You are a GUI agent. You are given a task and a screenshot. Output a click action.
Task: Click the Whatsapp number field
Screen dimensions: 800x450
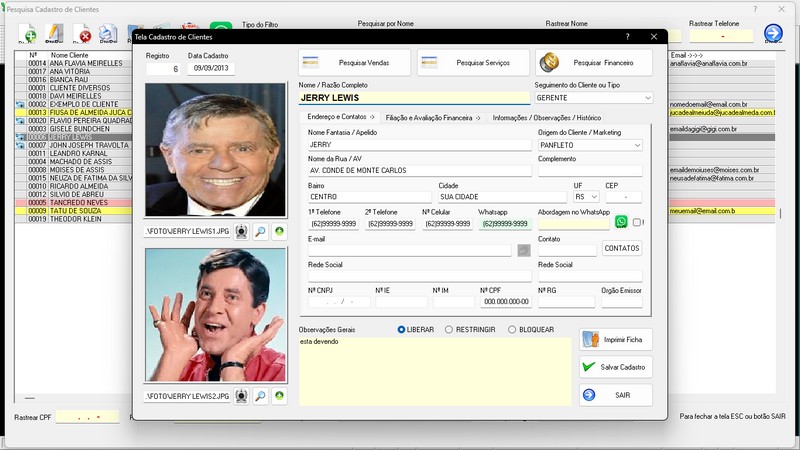[505, 223]
